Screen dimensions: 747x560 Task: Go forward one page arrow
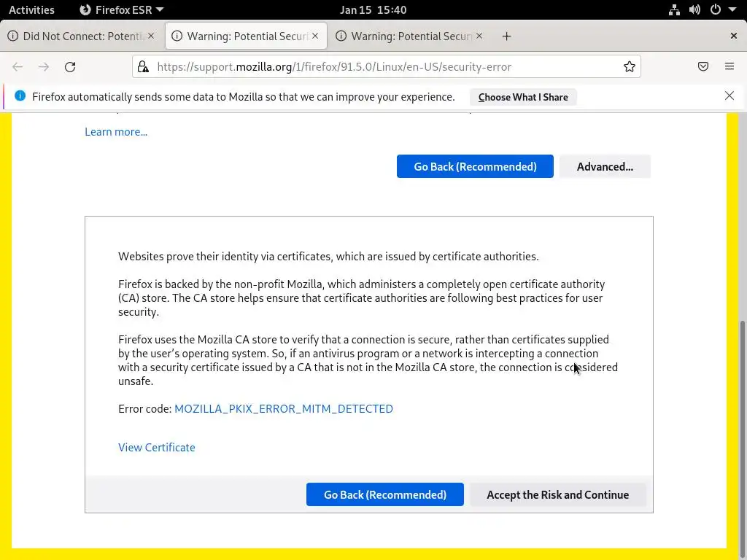pyautogui.click(x=44, y=66)
